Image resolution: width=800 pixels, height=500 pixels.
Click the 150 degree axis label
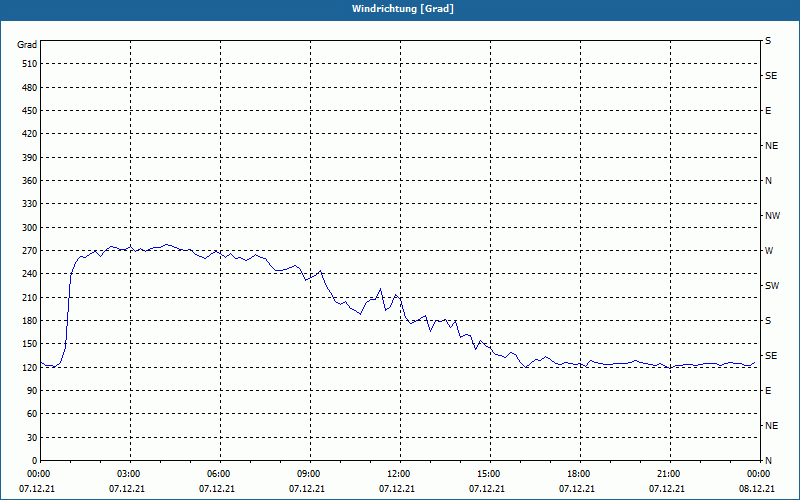point(30,344)
